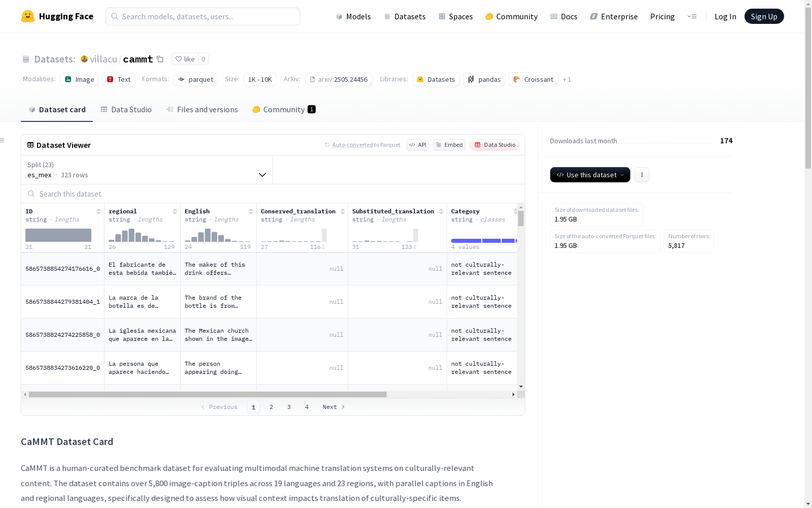
Task: Click the ID lengths histogram bar
Action: pos(58,235)
